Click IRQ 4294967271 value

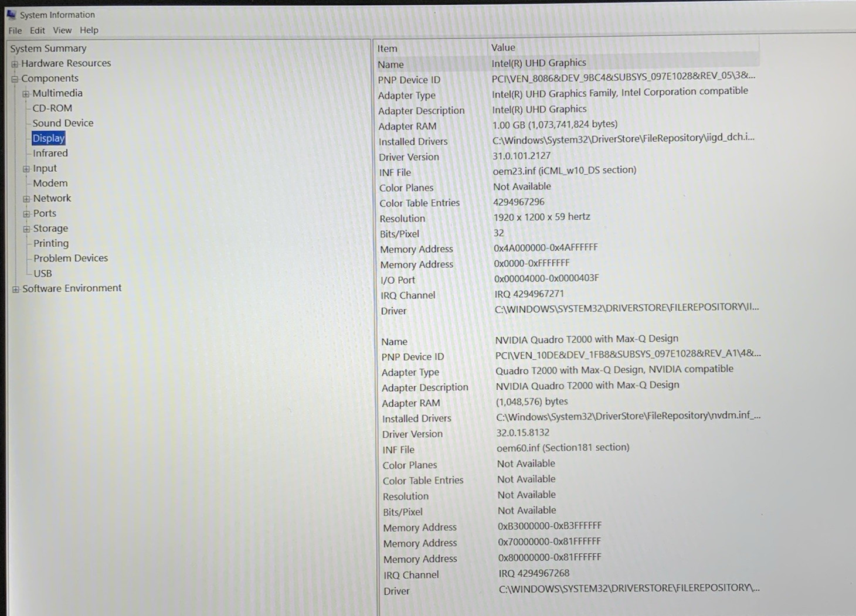529,294
